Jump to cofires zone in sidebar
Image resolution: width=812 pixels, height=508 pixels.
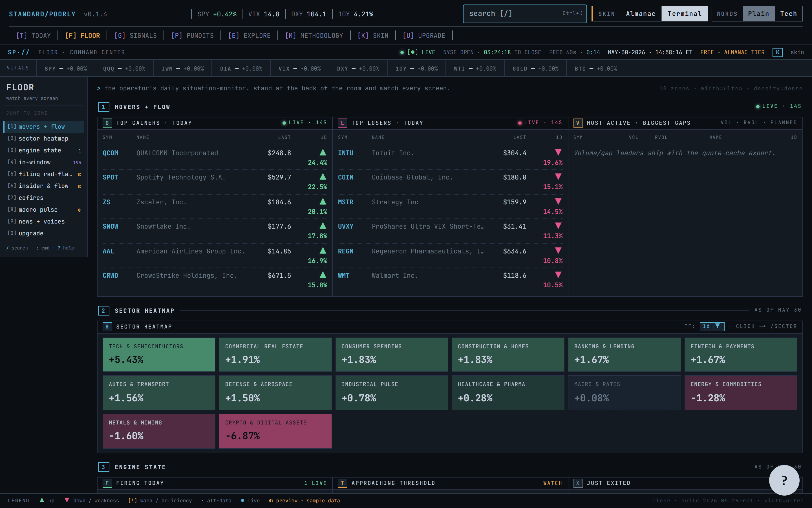tap(44, 198)
